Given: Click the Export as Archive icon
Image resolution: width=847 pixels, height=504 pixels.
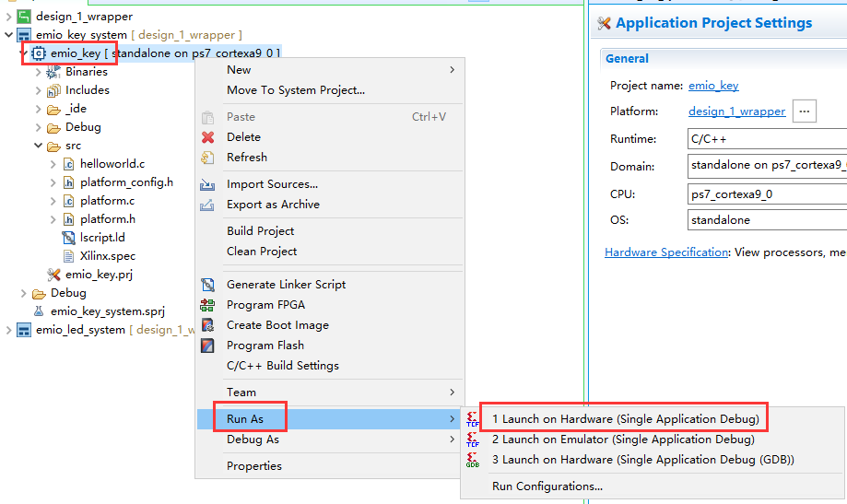Looking at the screenshot, I should 207,205.
